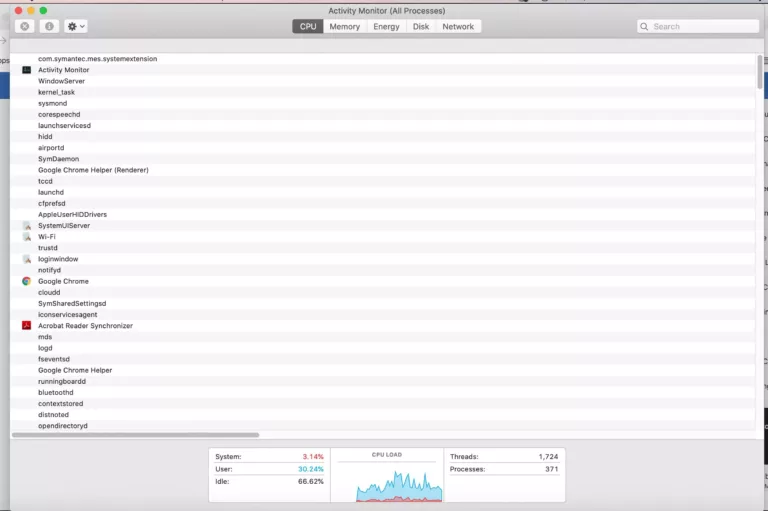Click the User percentage value 30.24%
The image size is (768, 511).
[x=311, y=469]
